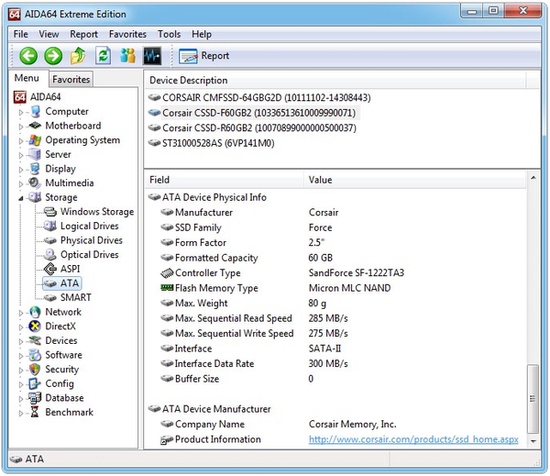
Task: Open the corsair.com product information link
Action: 414,439
